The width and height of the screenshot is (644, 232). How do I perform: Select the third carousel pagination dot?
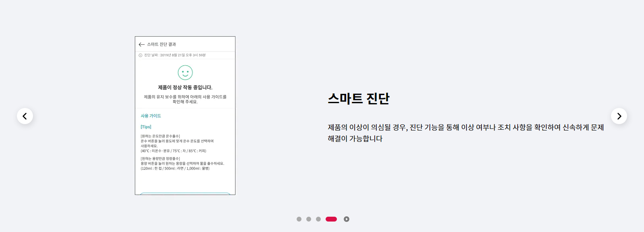pyautogui.click(x=318, y=219)
